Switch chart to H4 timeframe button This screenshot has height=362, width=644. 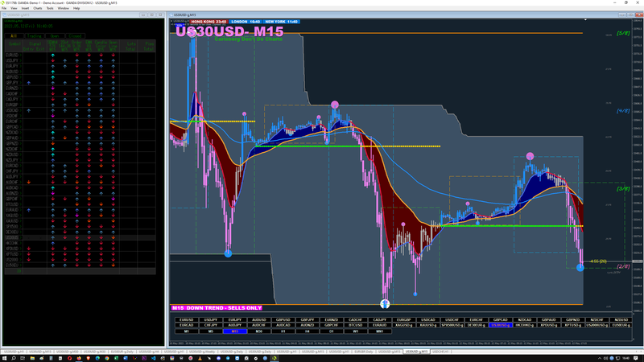[308, 331]
